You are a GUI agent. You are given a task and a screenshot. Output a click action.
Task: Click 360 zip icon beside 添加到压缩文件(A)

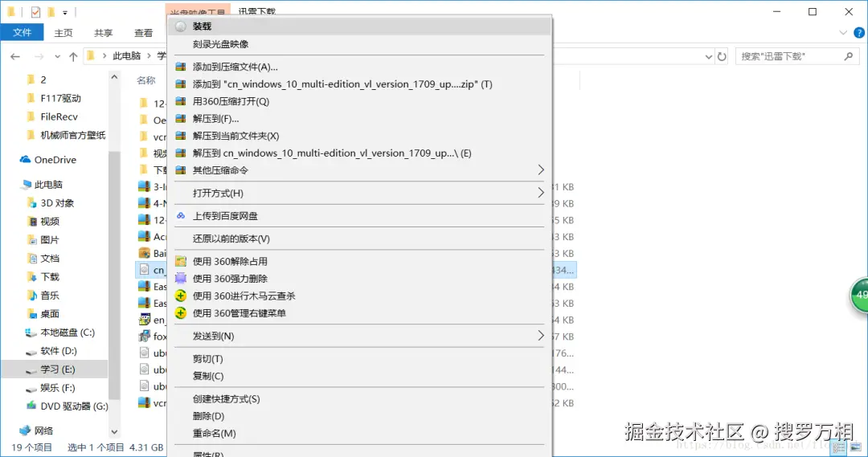tap(181, 67)
